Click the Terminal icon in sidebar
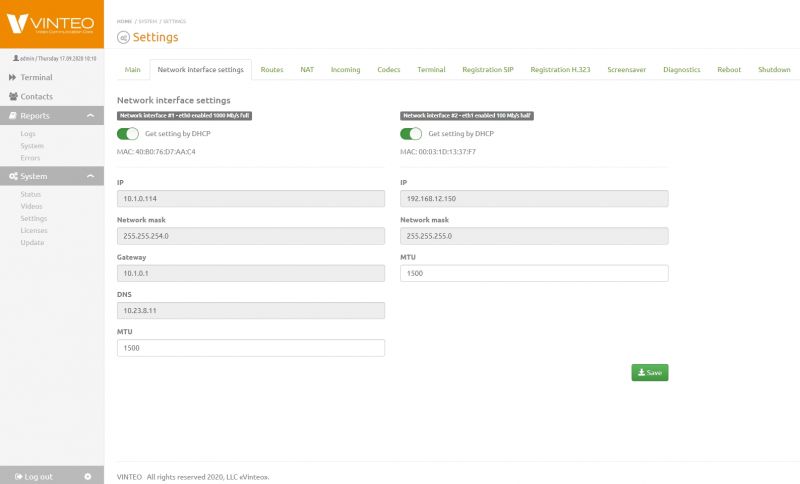The width and height of the screenshot is (800, 484). [12, 77]
